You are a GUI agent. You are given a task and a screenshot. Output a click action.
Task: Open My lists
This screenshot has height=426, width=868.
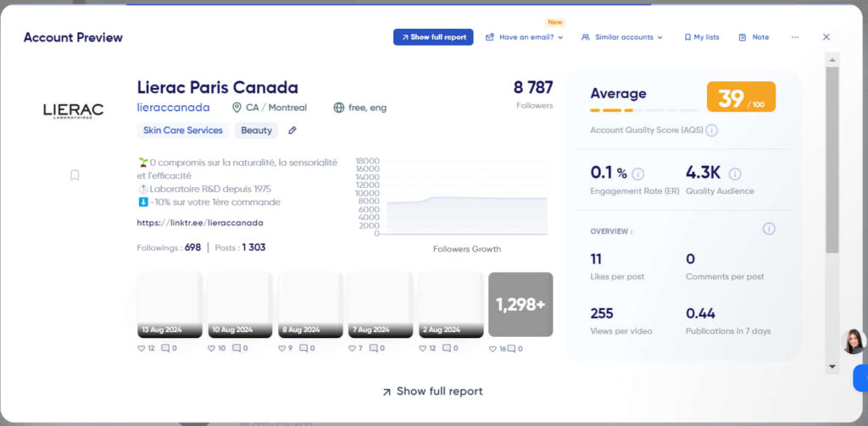702,37
